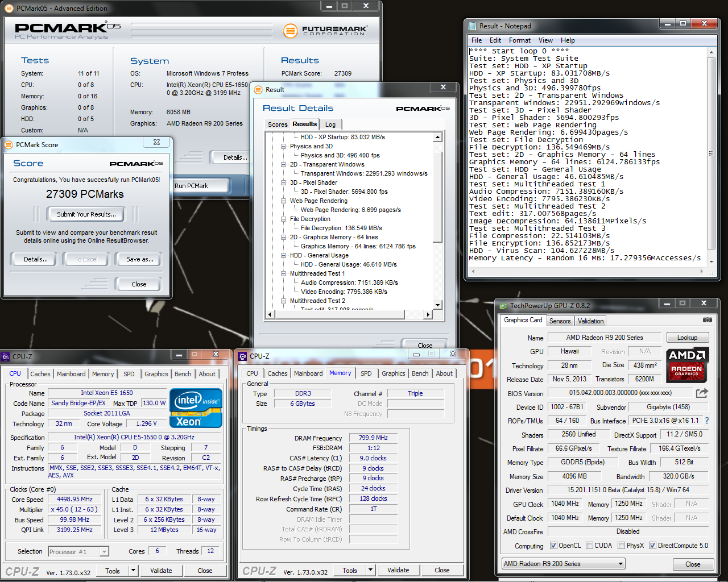Collapse the Web Page Rendering node
Screen dimensions: 728x582
click(283, 201)
